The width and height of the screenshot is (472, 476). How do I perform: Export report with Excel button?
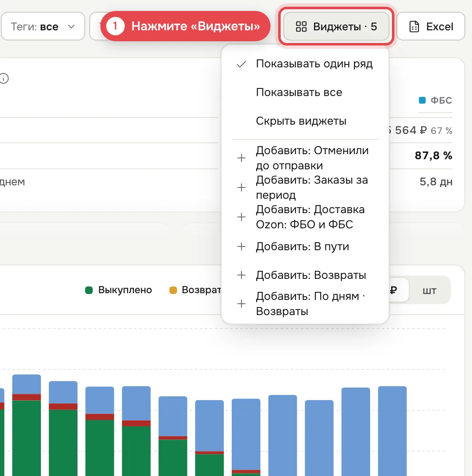pos(431,27)
